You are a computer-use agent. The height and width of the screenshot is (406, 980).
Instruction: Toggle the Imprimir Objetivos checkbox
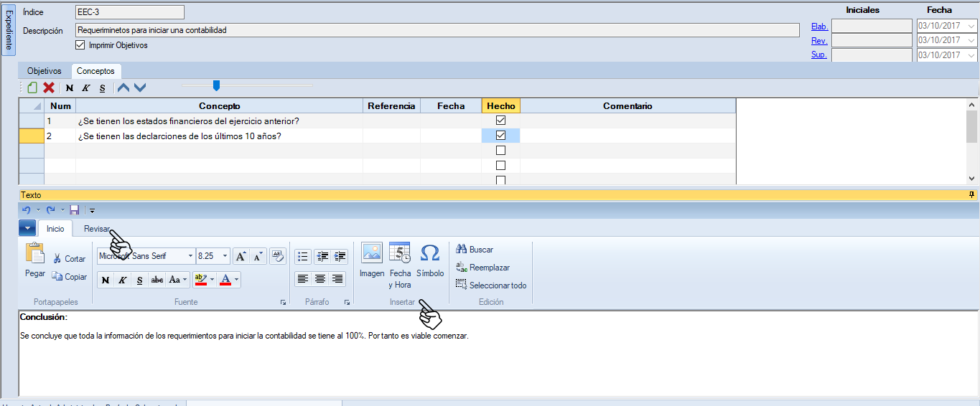(x=80, y=45)
